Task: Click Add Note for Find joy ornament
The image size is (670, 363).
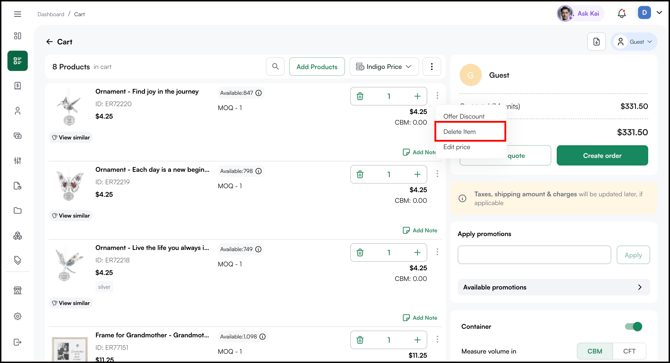Action: 420,152
